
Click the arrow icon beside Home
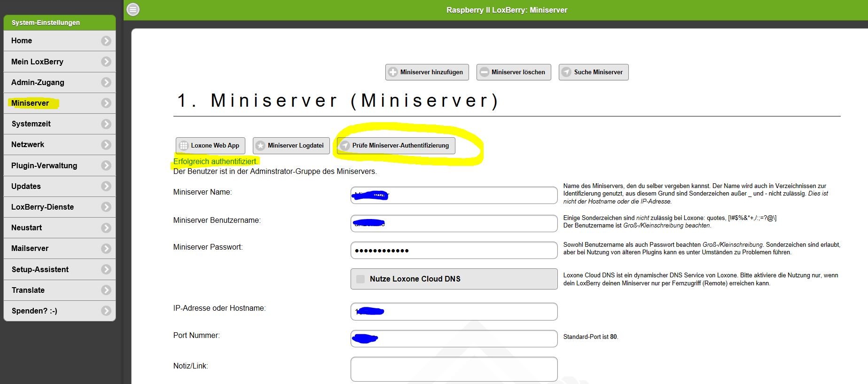[106, 41]
